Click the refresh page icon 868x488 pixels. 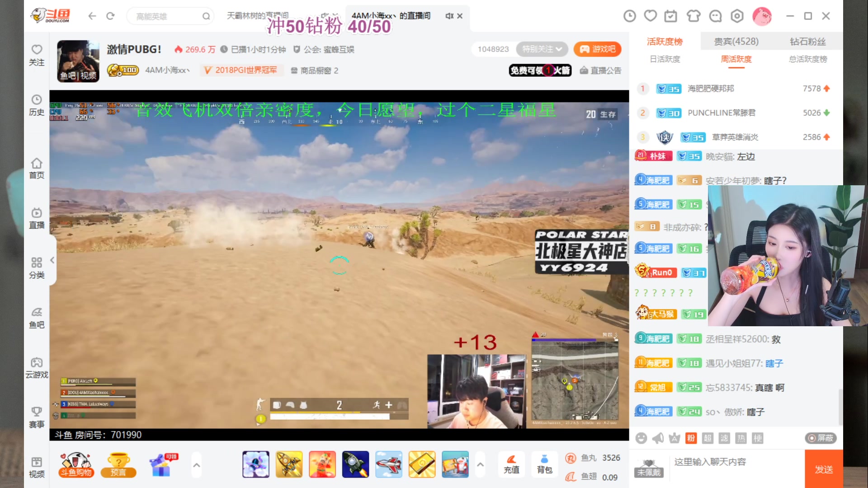point(110,16)
